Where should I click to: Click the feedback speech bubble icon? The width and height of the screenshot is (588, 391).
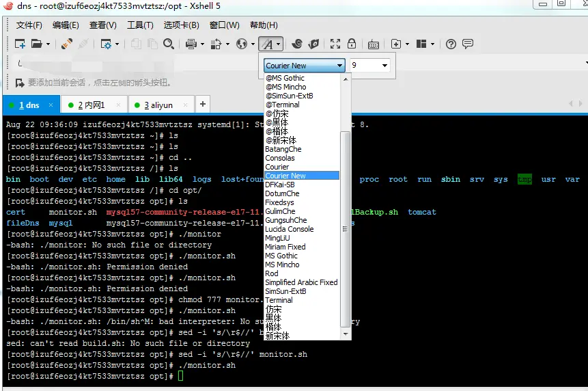(x=467, y=44)
